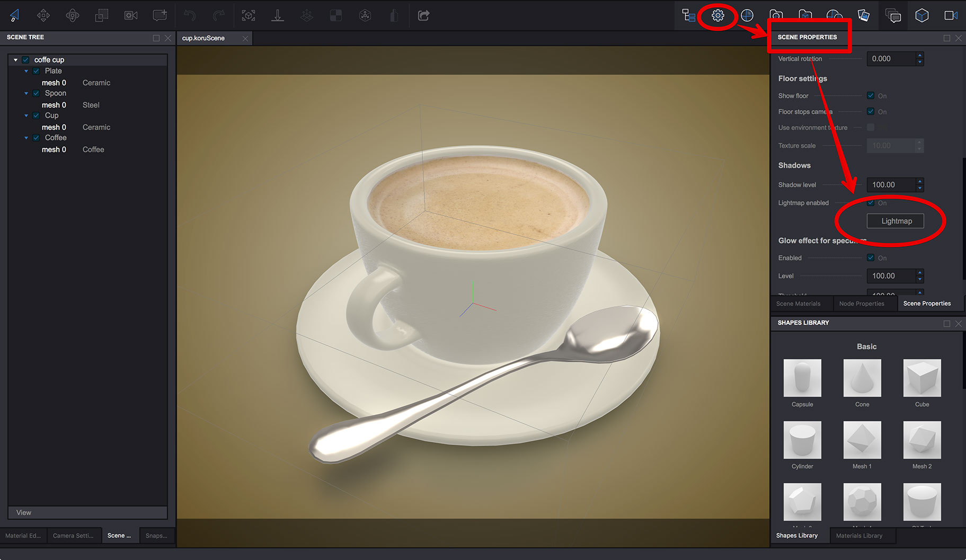966x560 pixels.
Task: Collapse the coffe cup tree node
Action: point(15,59)
